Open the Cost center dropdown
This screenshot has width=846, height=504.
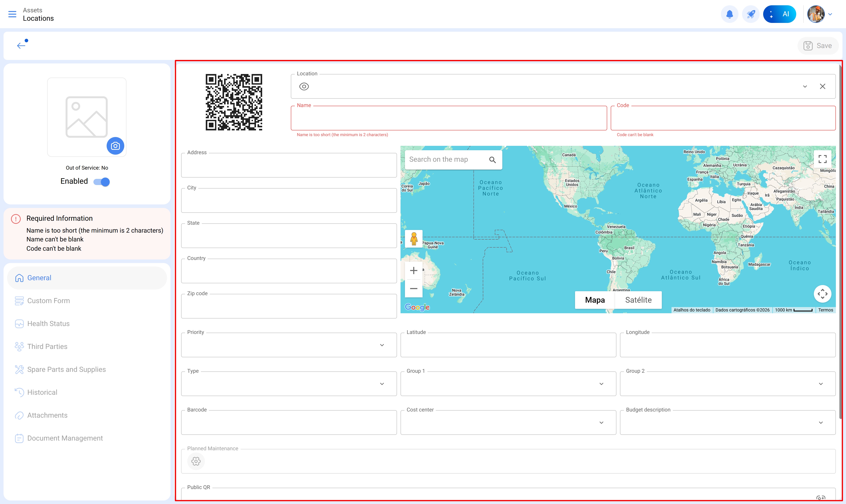(x=601, y=422)
